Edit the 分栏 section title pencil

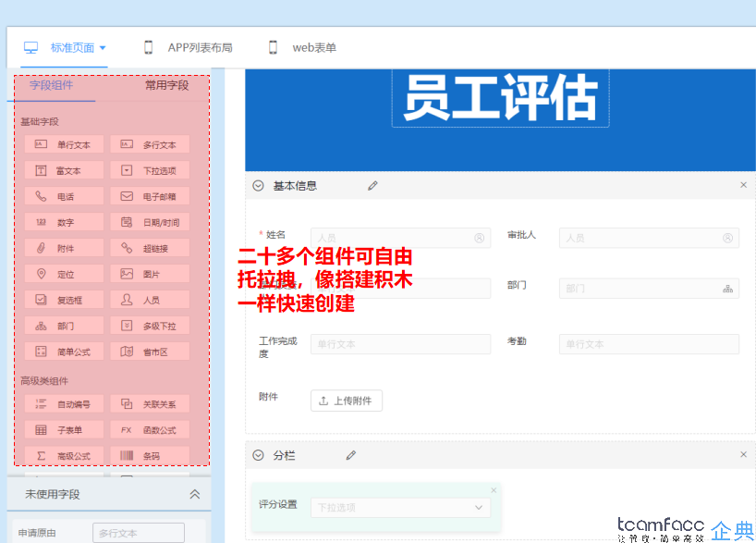pos(351,455)
